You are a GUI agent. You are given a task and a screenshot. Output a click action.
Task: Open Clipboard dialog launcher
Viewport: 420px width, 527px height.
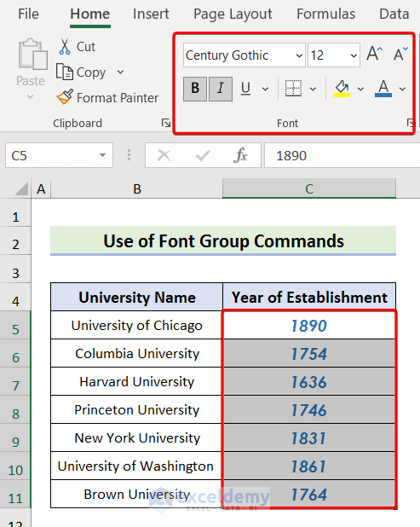coord(166,123)
